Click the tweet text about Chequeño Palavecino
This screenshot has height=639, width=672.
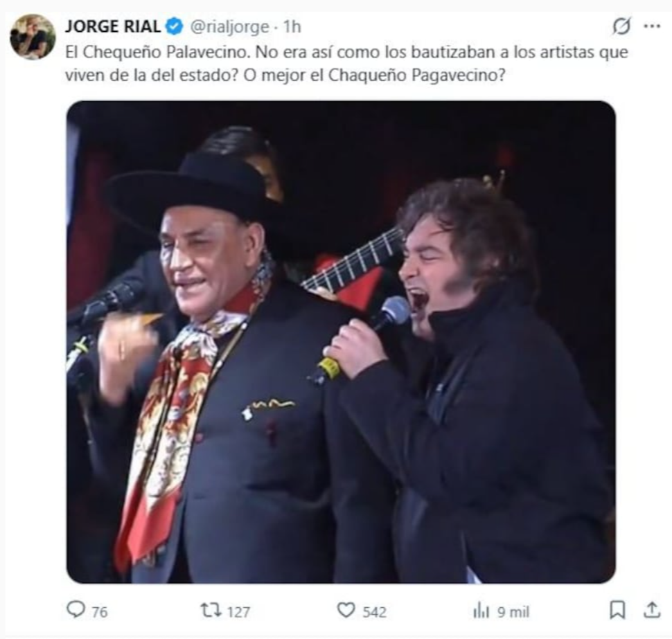tap(346, 63)
